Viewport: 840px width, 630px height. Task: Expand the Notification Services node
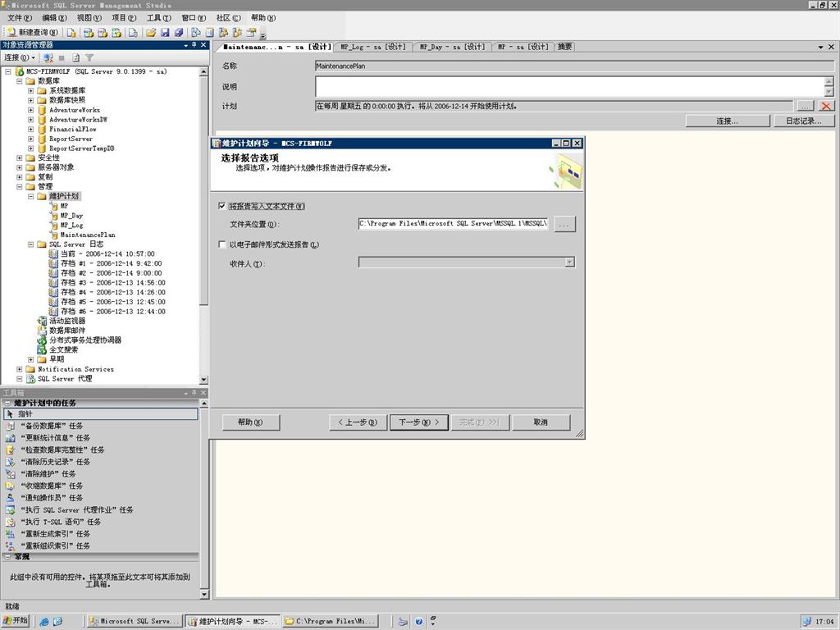(x=20, y=369)
